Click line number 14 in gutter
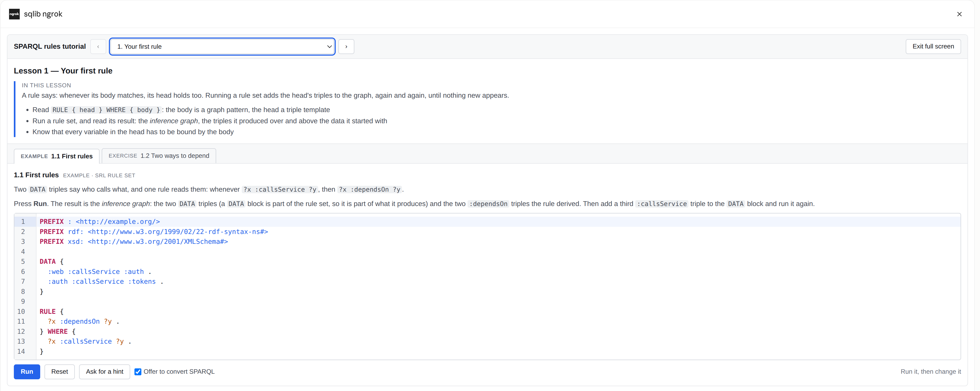 (21, 351)
